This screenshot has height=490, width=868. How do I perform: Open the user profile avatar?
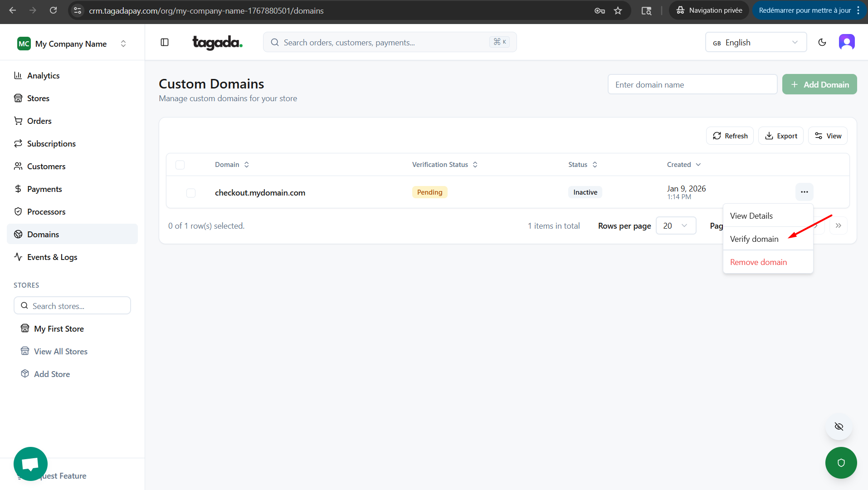[847, 42]
